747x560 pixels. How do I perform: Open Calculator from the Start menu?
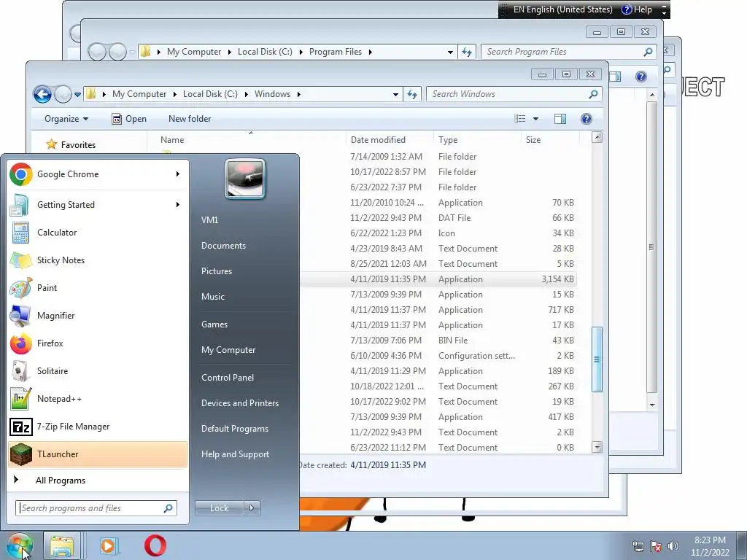(x=98, y=233)
